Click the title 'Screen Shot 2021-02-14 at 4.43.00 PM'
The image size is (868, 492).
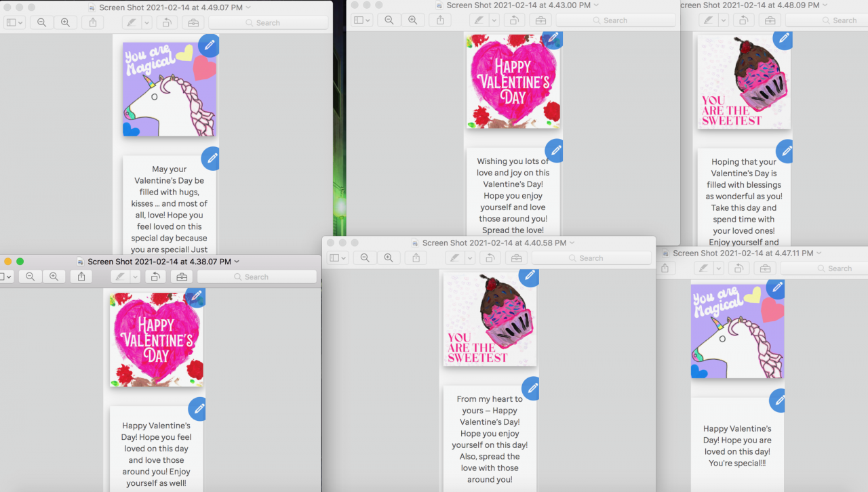point(517,5)
